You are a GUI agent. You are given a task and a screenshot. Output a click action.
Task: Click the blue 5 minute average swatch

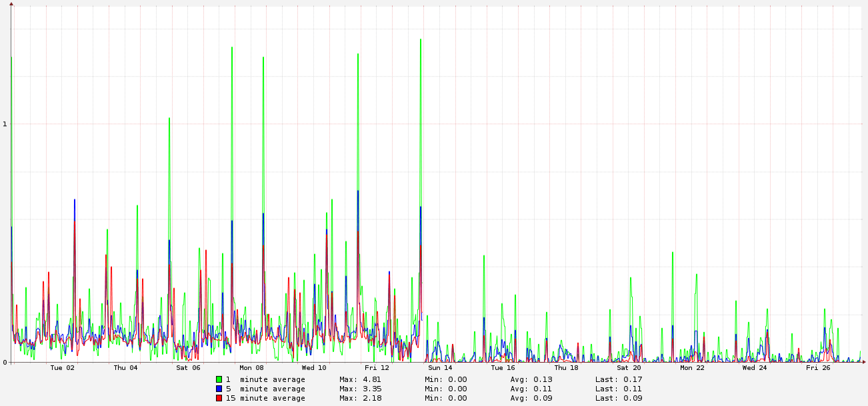tap(219, 389)
